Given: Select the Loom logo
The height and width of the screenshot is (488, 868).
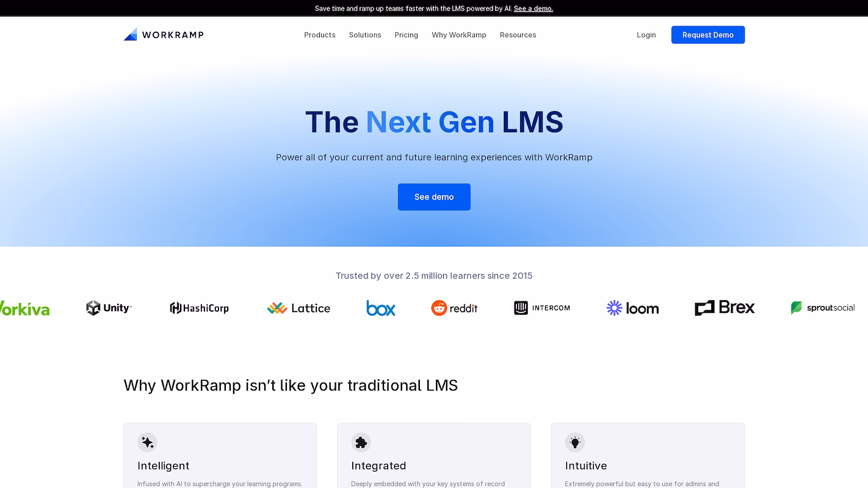Looking at the screenshot, I should 632,308.
